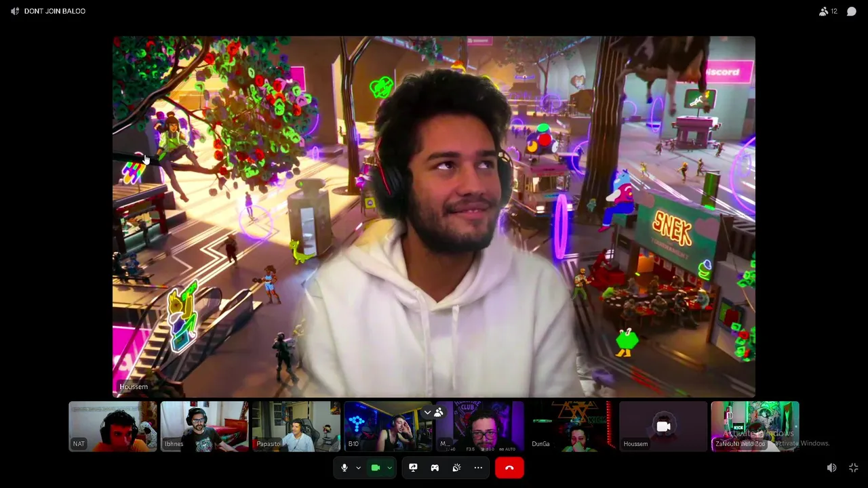
Task: Select the purple-lit video thumbnail after B1D
Action: point(479,426)
